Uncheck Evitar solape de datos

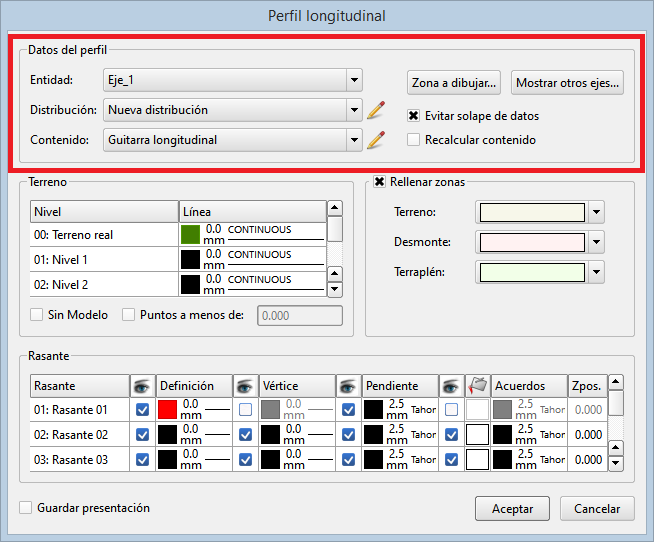click(413, 116)
